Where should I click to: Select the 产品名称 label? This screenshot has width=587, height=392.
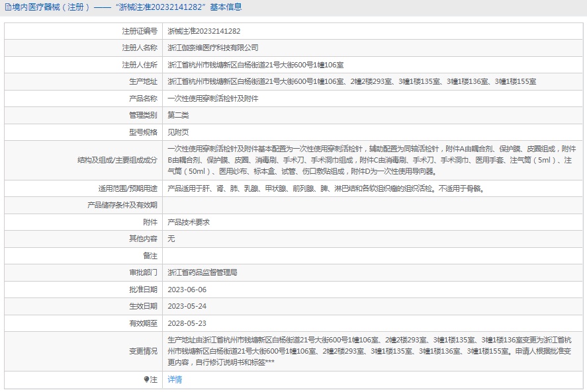pyautogui.click(x=144, y=98)
